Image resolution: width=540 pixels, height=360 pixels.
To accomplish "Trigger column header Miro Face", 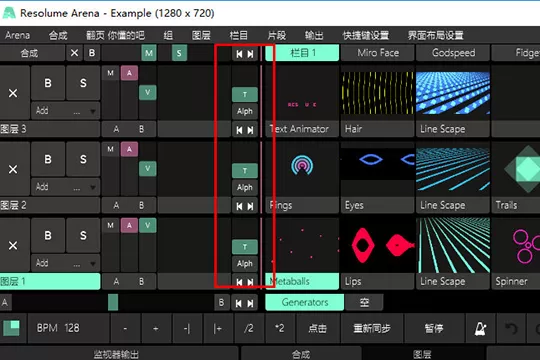I will (x=378, y=53).
